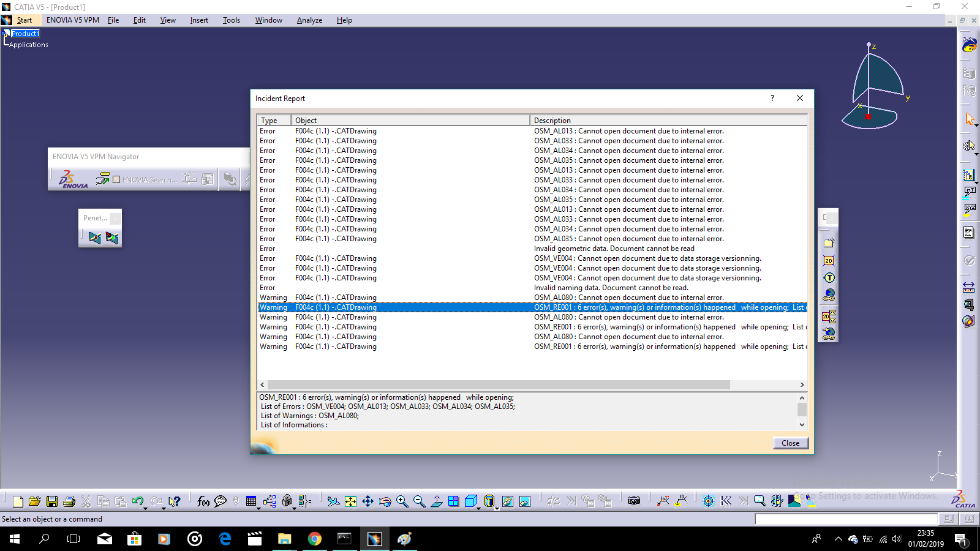Click the Fly Mode airplane icon
980x551 pixels.
(333, 501)
